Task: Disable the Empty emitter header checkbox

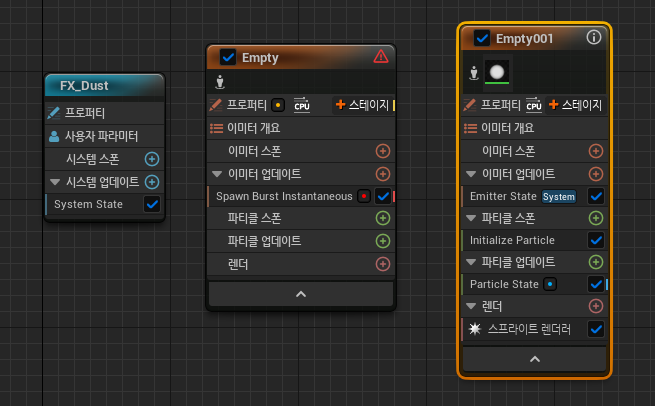Action: [x=228, y=57]
